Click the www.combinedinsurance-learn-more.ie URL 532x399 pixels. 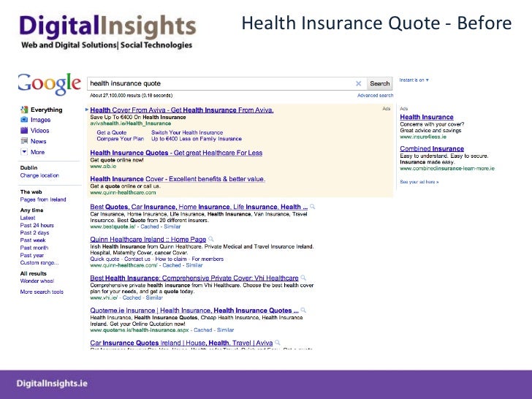[447, 168]
